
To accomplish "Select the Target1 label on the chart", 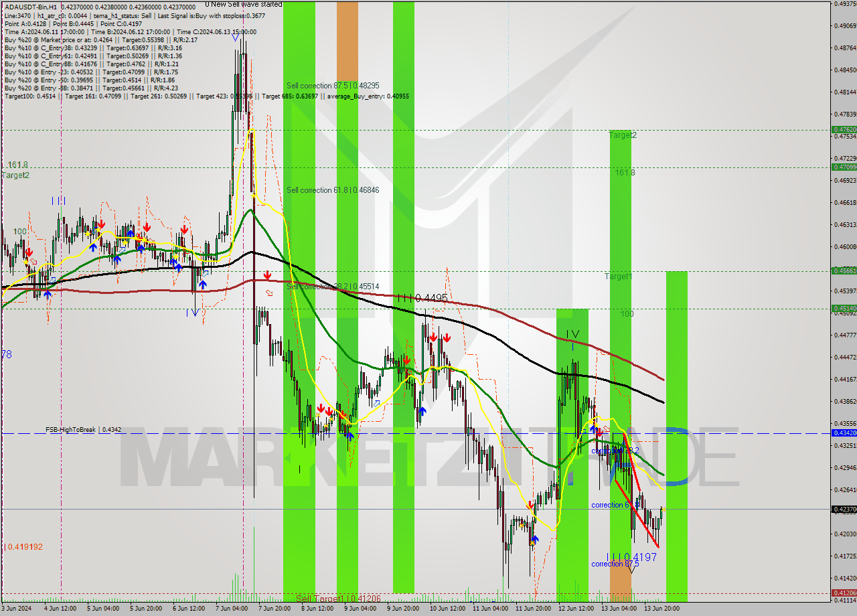I will point(618,277).
